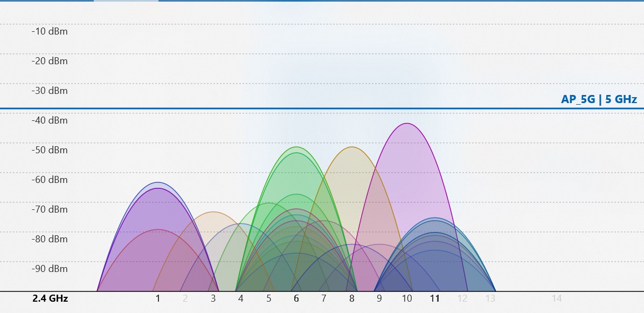Image resolution: width=644 pixels, height=313 pixels.
Task: Select channel 10 on the frequency axis
Action: point(407,298)
